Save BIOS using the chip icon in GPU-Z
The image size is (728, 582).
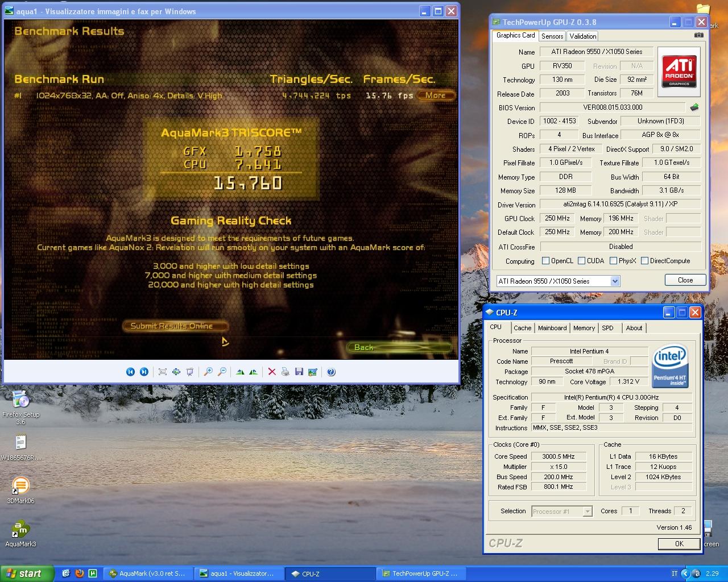[x=694, y=107]
